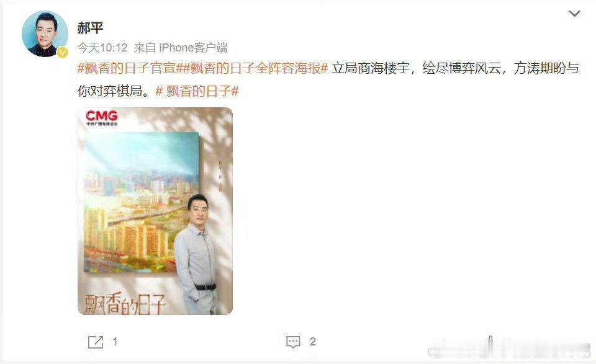Screen dimensions: 596x364
Task: Open 郝平's profile avatar photo
Action: coord(45,33)
